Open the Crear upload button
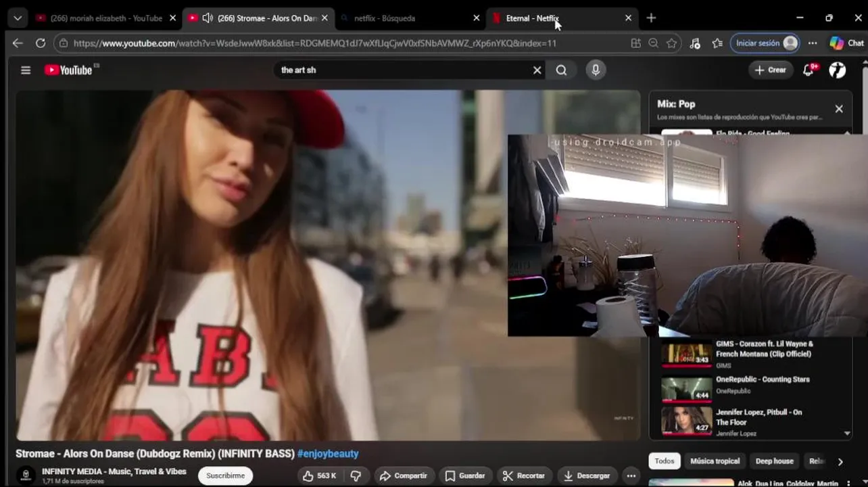The height and width of the screenshot is (487, 868). [x=771, y=70]
